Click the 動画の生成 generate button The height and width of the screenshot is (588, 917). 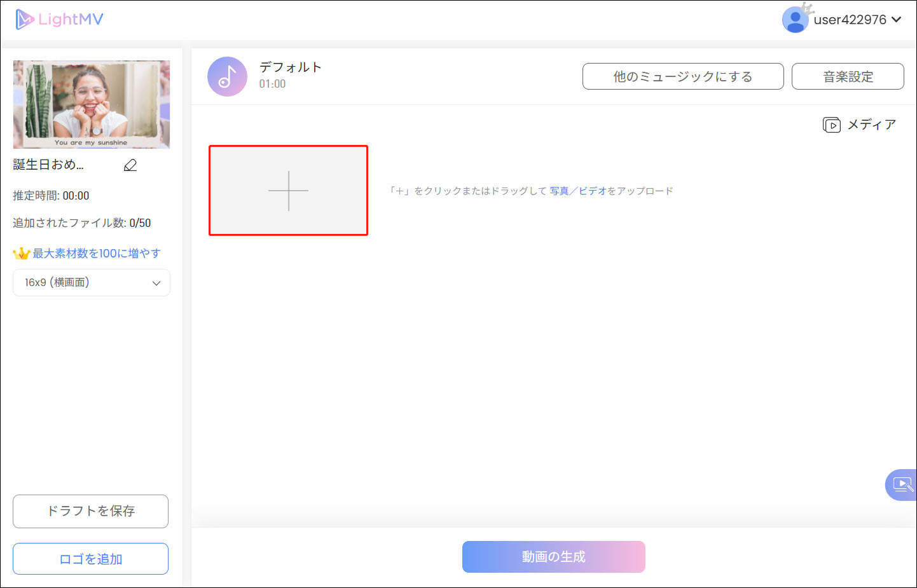click(553, 556)
